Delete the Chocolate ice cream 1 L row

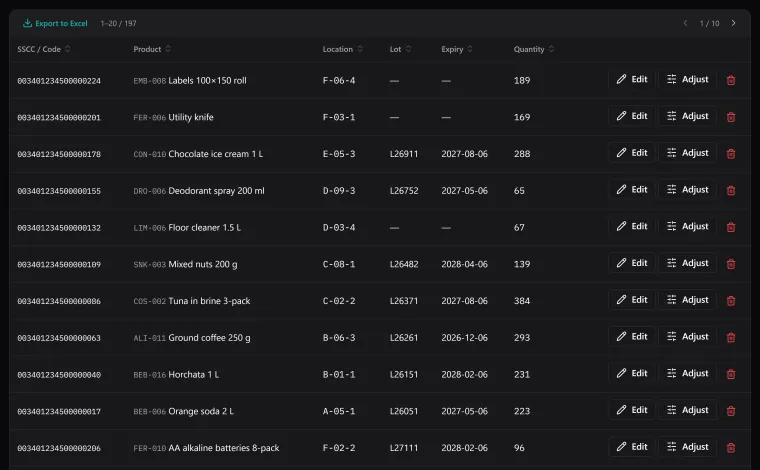[x=731, y=154]
